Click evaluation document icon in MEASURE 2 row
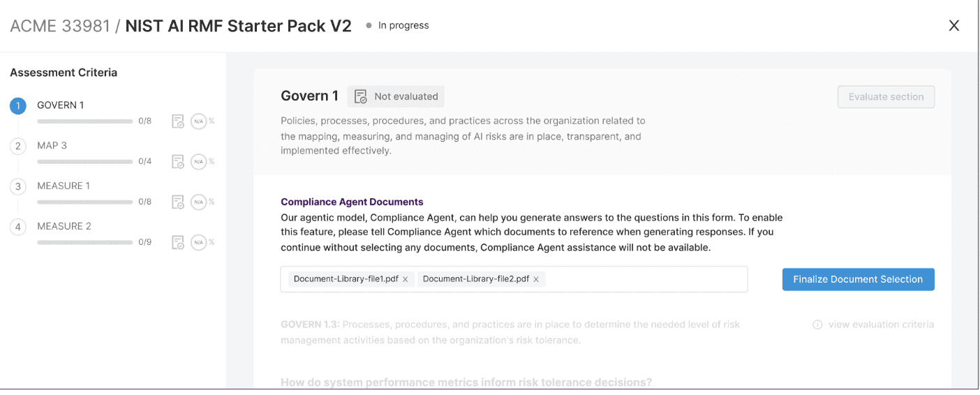The image size is (980, 395). pos(178,243)
